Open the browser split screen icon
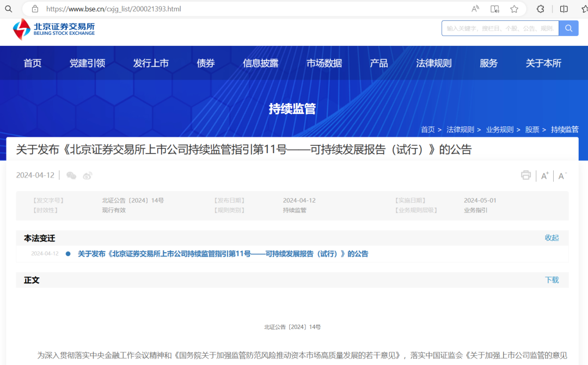Screen dimensions: 588x365 click(x=564, y=9)
